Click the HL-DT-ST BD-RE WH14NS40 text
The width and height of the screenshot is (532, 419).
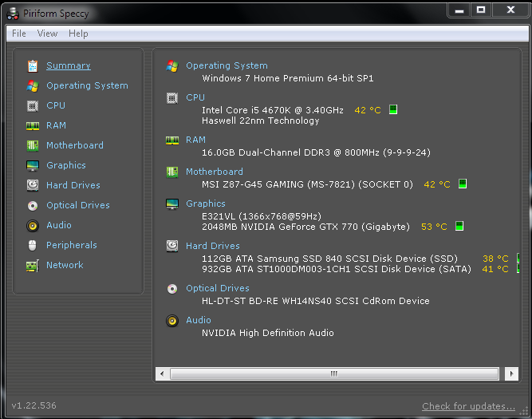[x=316, y=301]
